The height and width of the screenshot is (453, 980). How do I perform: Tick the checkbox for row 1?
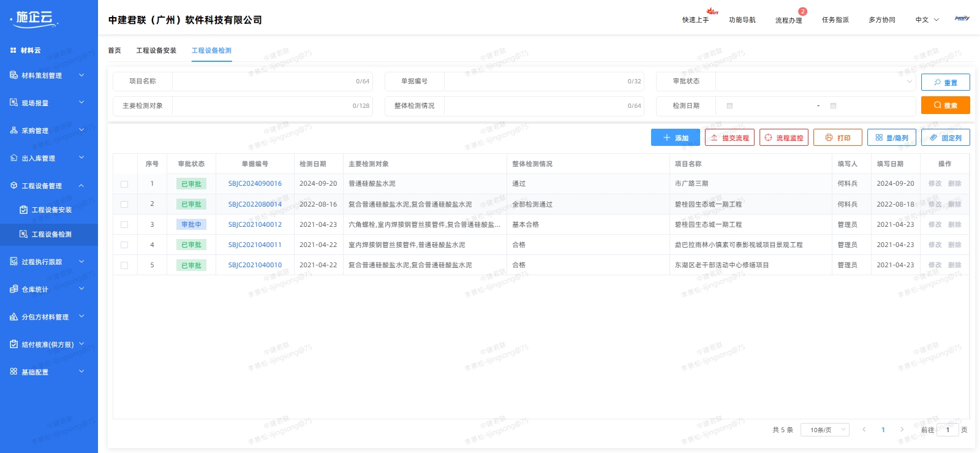(x=124, y=184)
